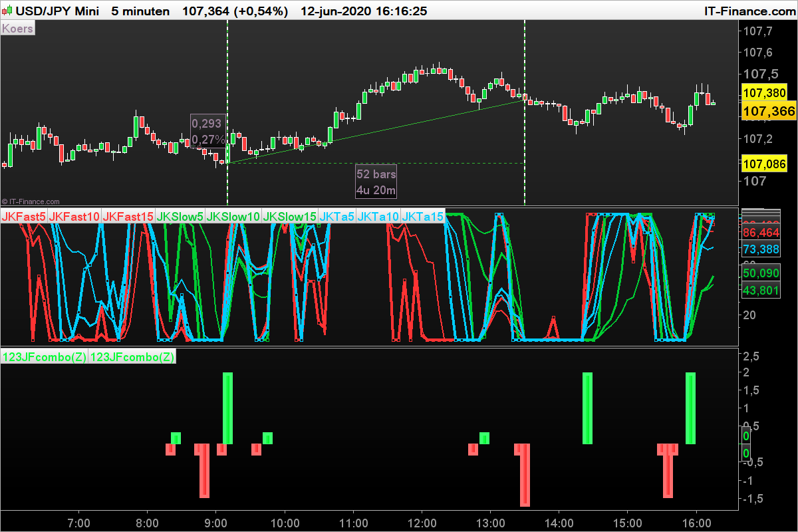Click the red 86,464 indicator value

[761, 233]
